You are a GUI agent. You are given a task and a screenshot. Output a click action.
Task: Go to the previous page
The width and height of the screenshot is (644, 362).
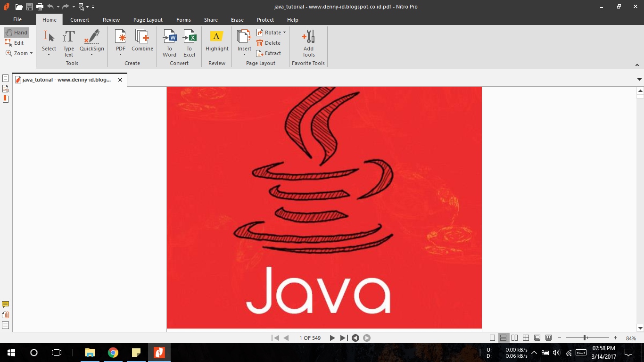click(x=286, y=338)
